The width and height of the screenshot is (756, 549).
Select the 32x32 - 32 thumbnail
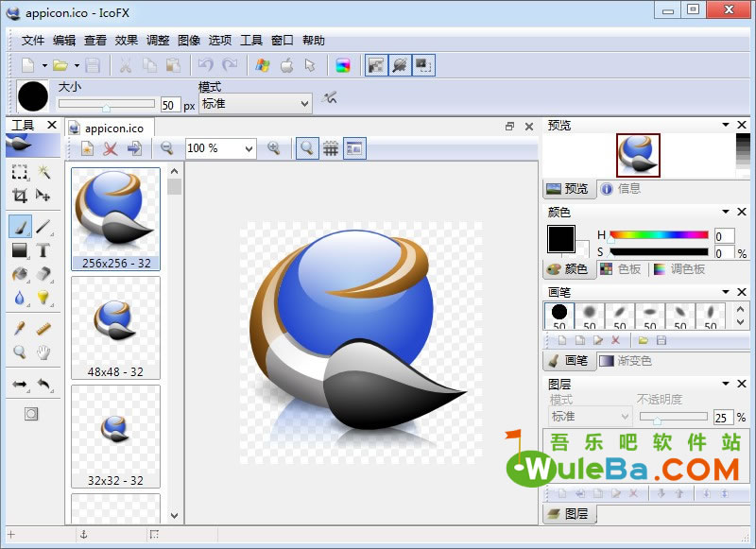(x=115, y=437)
